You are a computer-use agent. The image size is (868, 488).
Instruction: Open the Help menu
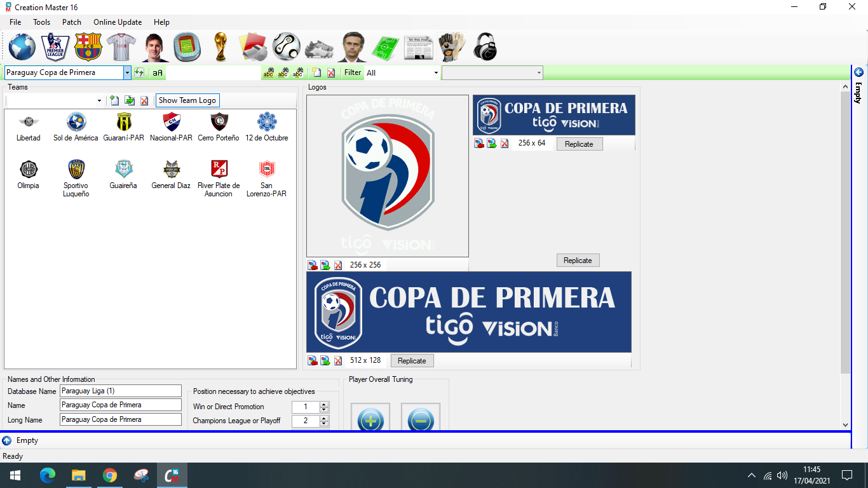tap(161, 22)
